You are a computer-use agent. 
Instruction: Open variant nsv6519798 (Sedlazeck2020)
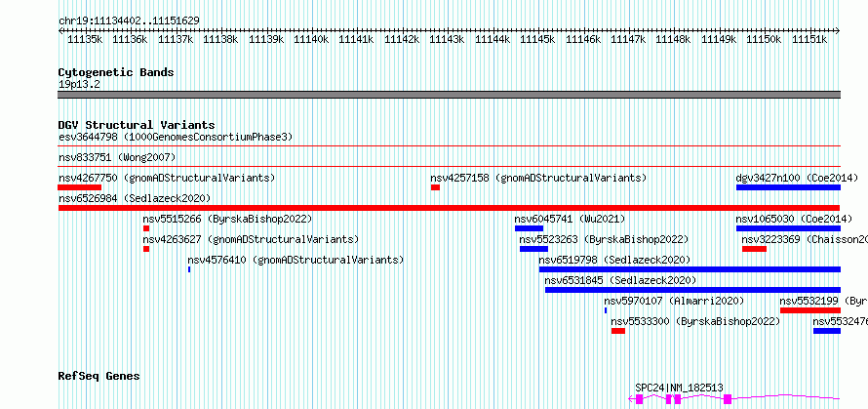(x=615, y=260)
